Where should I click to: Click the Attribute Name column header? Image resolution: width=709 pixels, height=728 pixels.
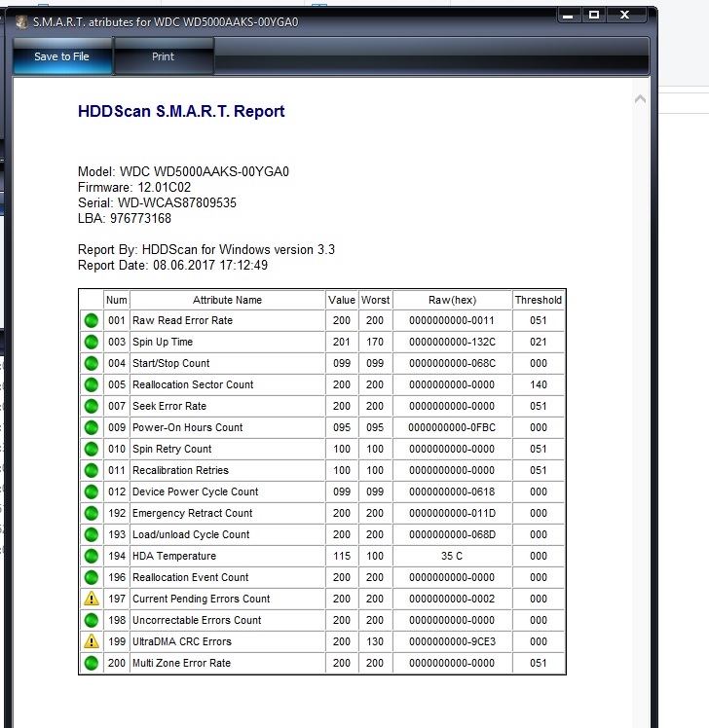click(x=227, y=300)
